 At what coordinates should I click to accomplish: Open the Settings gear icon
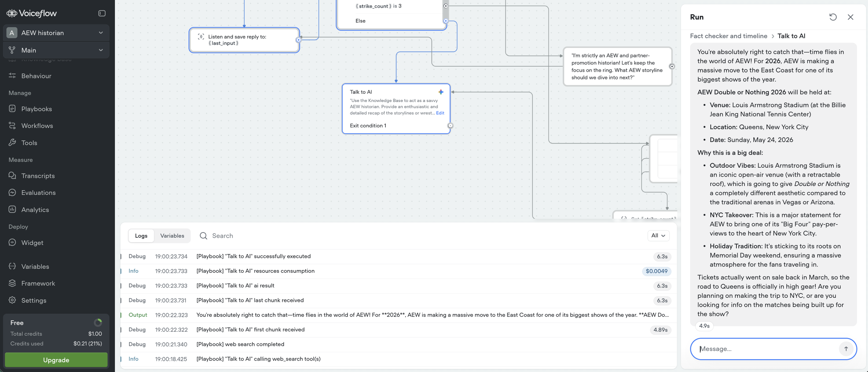pos(12,300)
